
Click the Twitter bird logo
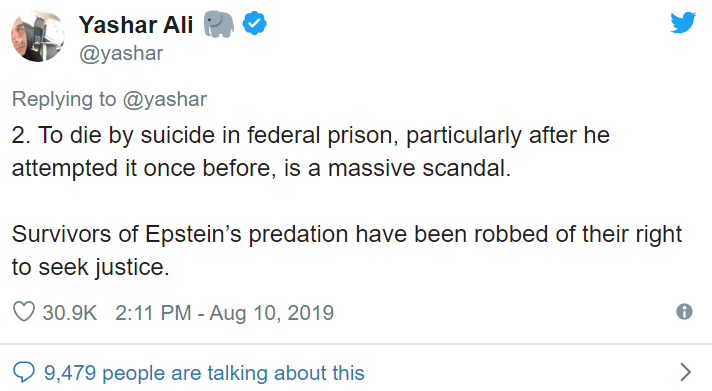tap(683, 23)
